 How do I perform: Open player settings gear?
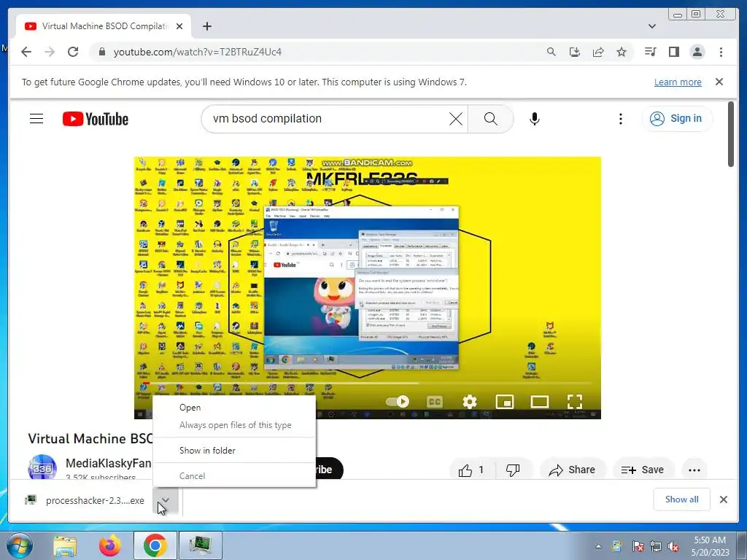[x=470, y=402]
